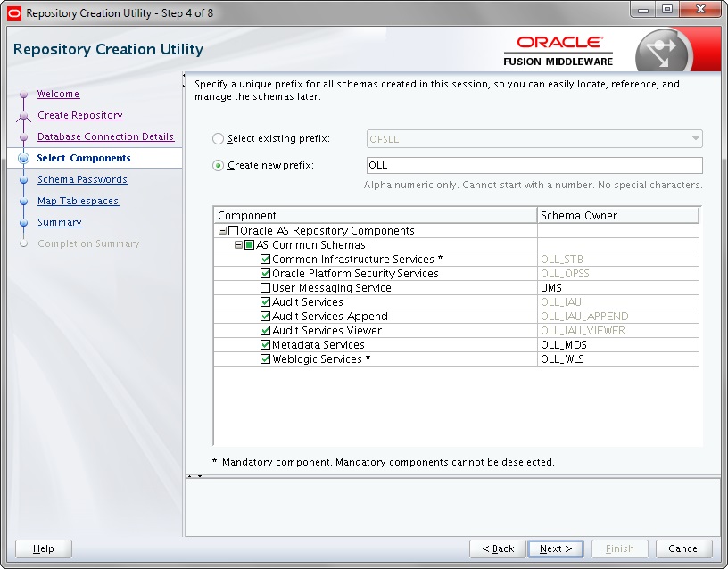Go to the Create Repository step
This screenshot has width=728, height=569.
(80, 115)
